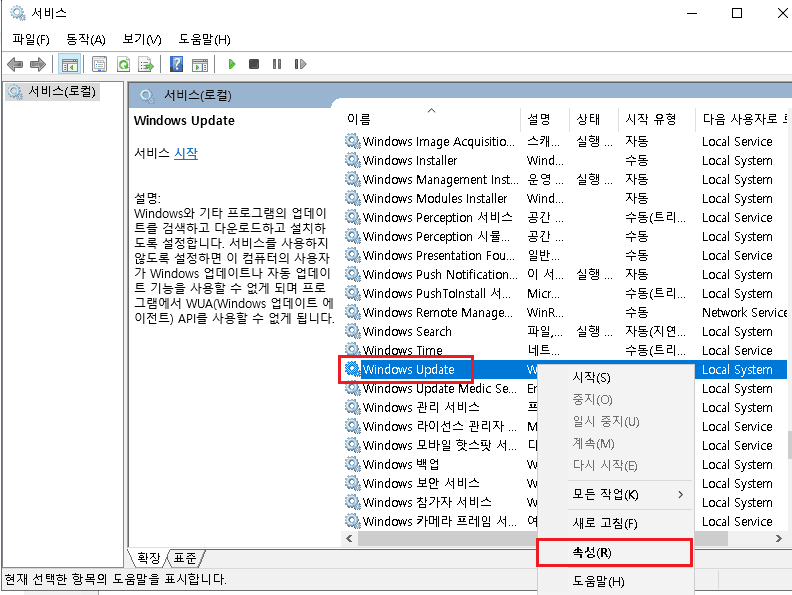Sort by the 이름 column header
Viewport: 792px width, 595px height.
click(431, 119)
